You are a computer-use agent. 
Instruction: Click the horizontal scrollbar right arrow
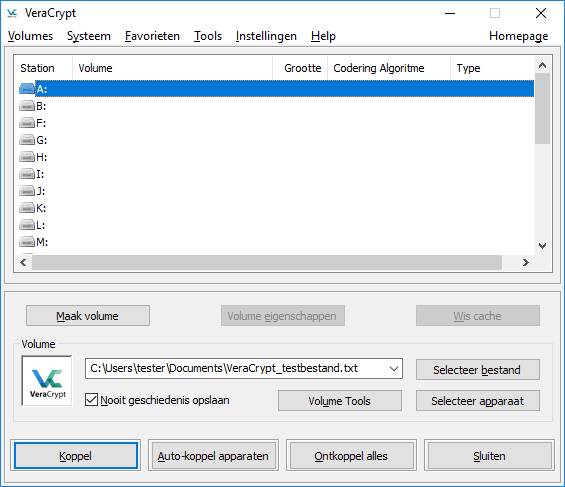526,262
